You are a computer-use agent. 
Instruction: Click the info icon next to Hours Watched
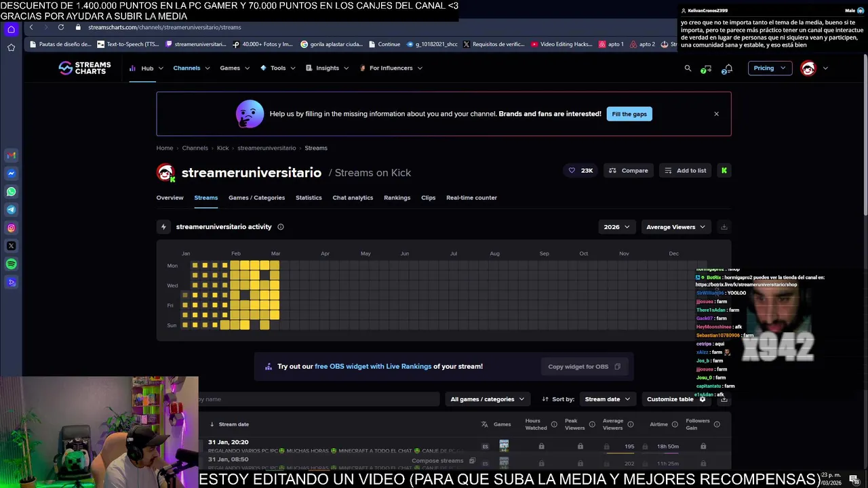coord(554,424)
